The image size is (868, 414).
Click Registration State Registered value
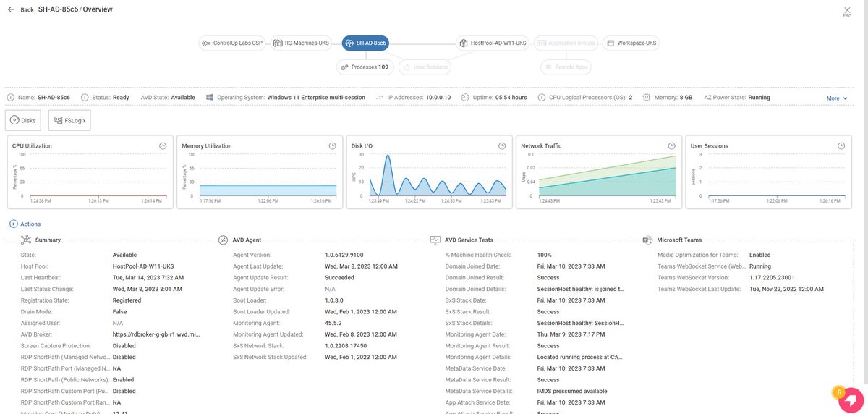127,300
